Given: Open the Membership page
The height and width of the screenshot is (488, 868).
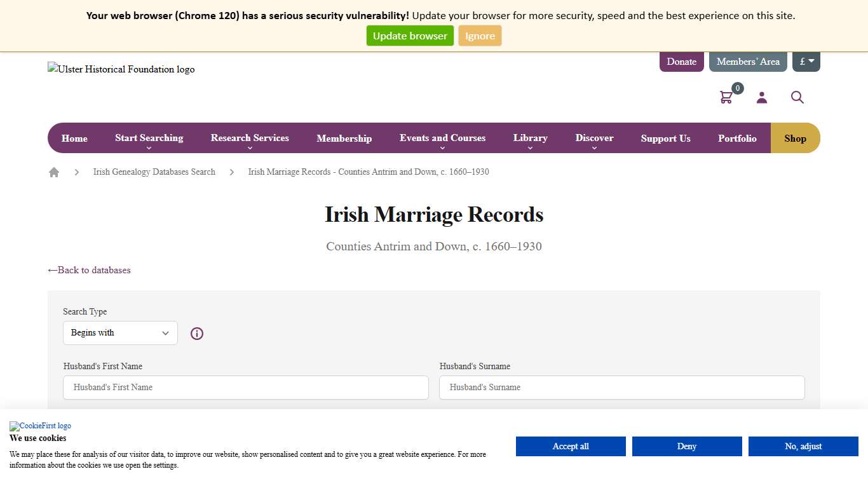Looking at the screenshot, I should (x=344, y=138).
